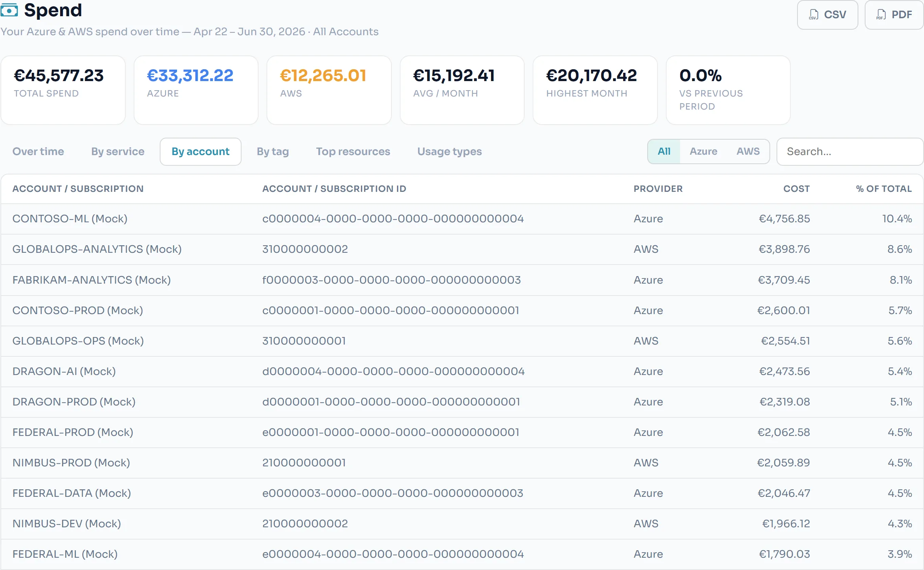Click the Spend money icon in header
Viewport: 924px width, 570px height.
pyautogui.click(x=9, y=10)
